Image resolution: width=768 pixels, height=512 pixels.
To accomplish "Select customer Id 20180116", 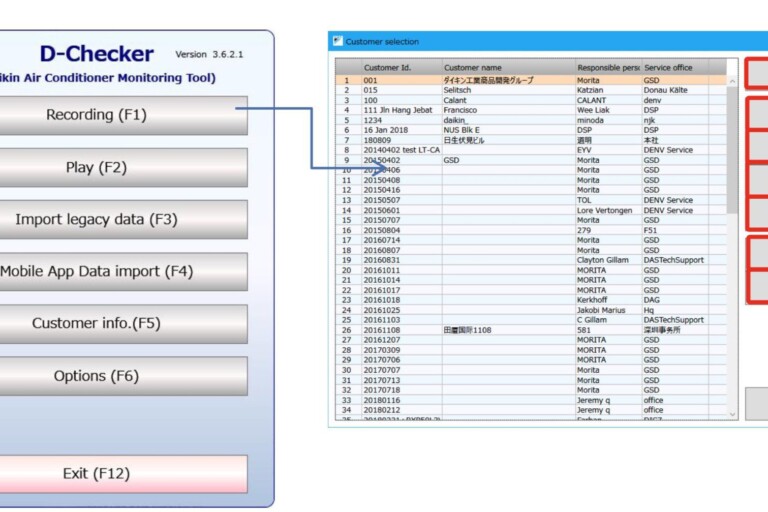I will (x=531, y=400).
